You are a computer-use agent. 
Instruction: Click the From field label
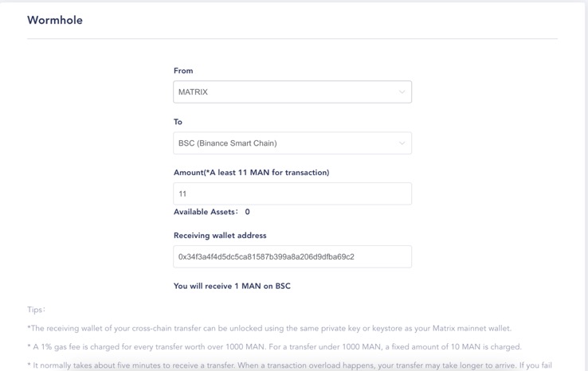183,70
